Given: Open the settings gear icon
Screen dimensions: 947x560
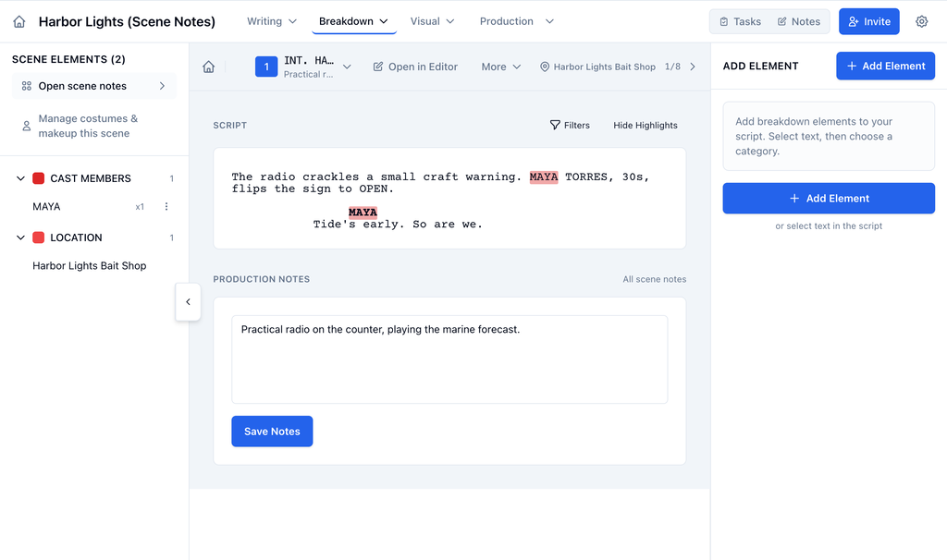Looking at the screenshot, I should [922, 22].
